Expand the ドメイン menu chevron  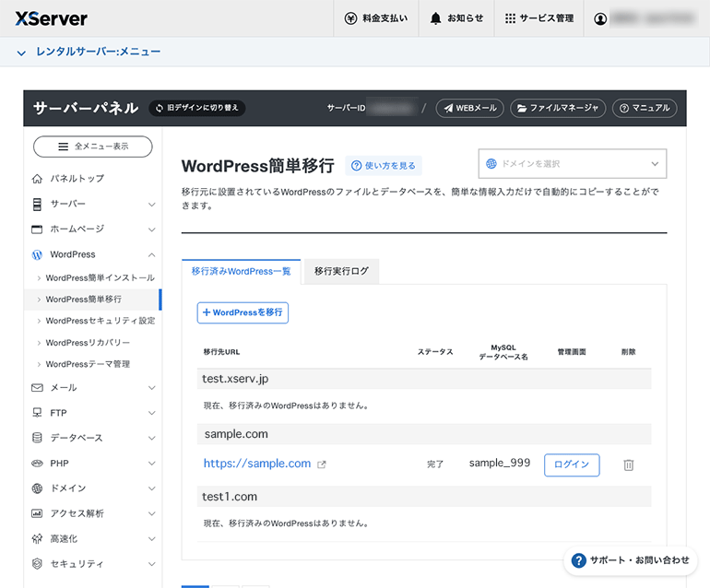coord(152,488)
